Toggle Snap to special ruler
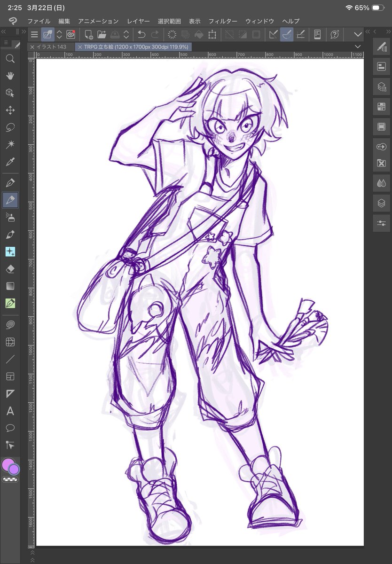The width and height of the screenshot is (392, 564). (287, 34)
